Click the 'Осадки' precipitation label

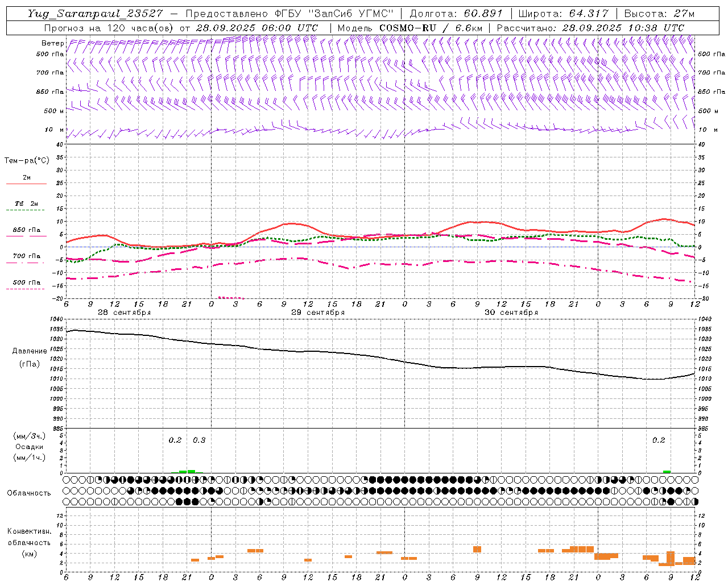tap(30, 447)
